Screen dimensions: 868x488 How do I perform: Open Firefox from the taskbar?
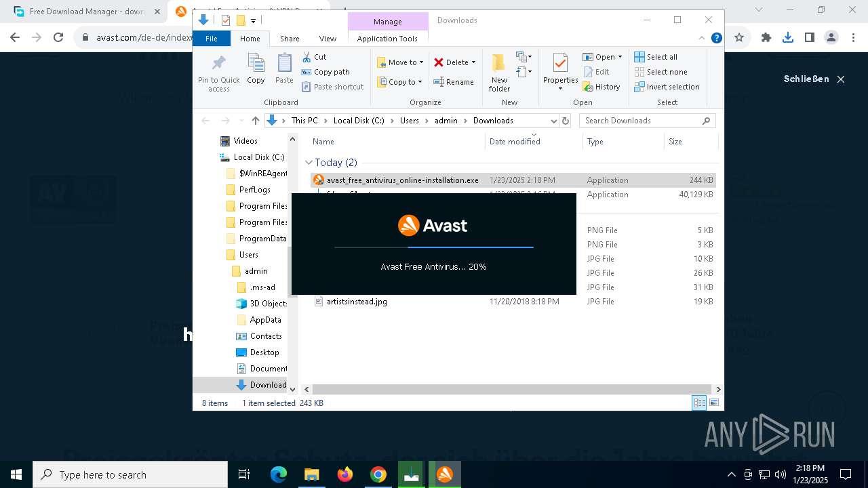click(x=345, y=474)
